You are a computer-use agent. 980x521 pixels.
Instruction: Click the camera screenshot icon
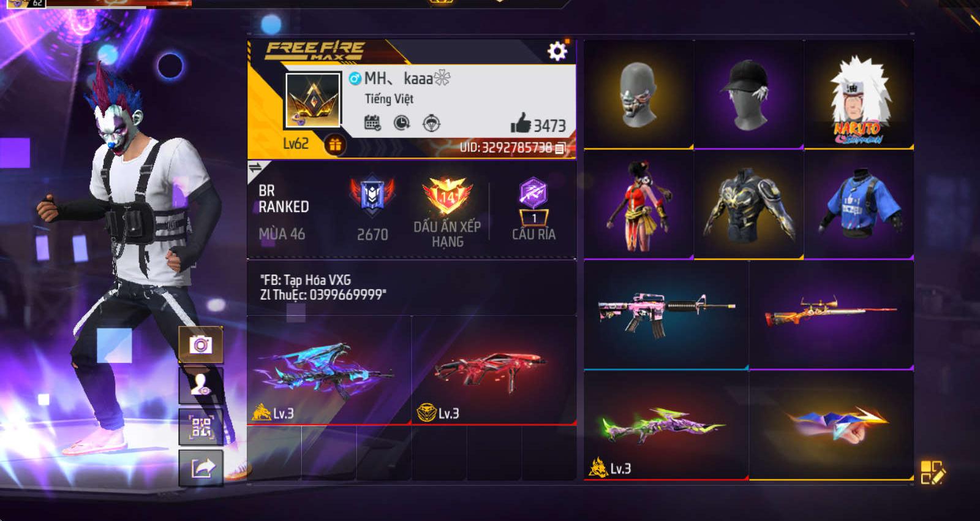point(201,344)
